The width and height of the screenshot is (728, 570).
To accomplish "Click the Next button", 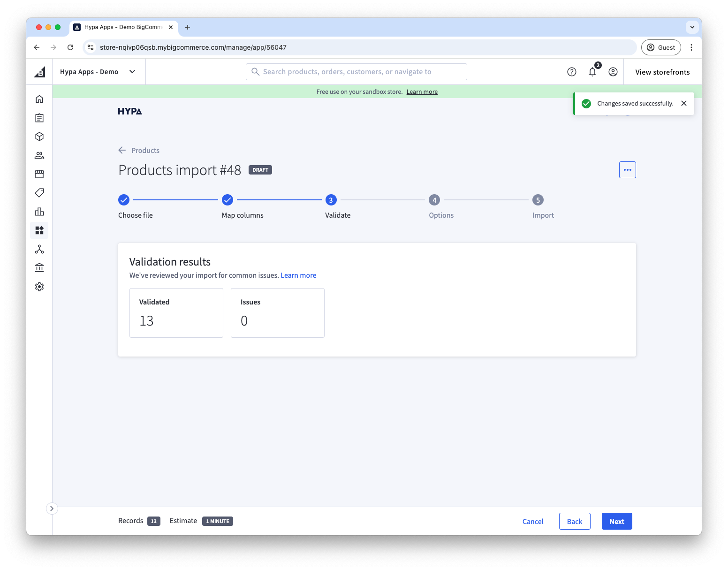I will tap(616, 521).
